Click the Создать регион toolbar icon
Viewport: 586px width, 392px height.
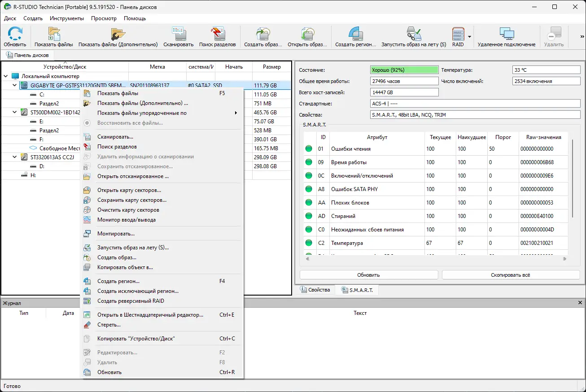pyautogui.click(x=355, y=36)
